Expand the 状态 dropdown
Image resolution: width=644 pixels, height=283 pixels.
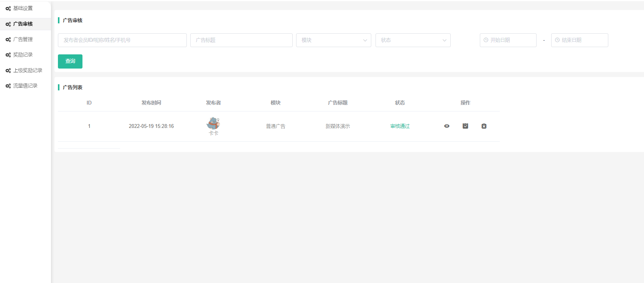[413, 40]
